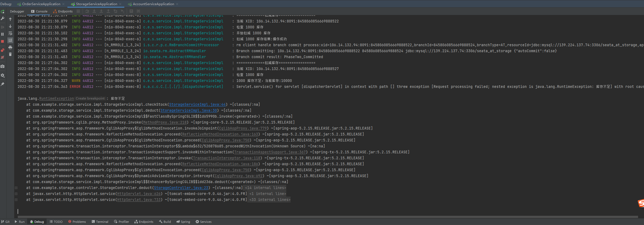Expand the <33 internal lines> fold
The height and width of the screenshot is (225, 644).
click(x=270, y=200)
